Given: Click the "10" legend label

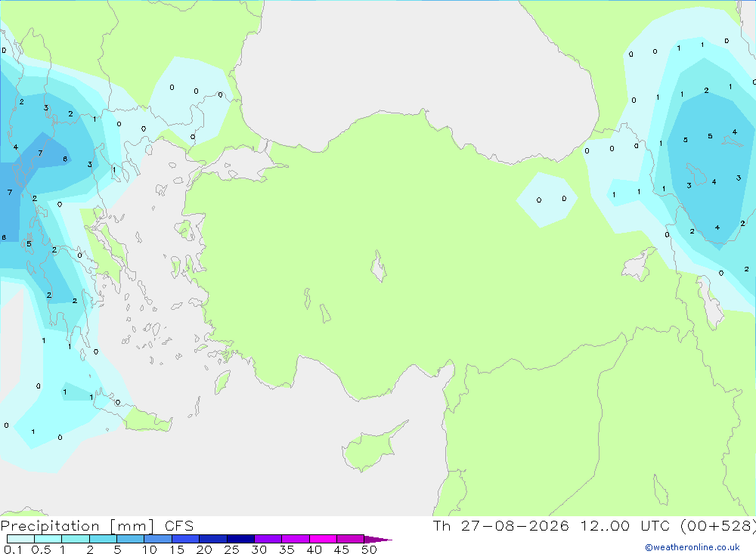Looking at the screenshot, I should [x=150, y=549].
